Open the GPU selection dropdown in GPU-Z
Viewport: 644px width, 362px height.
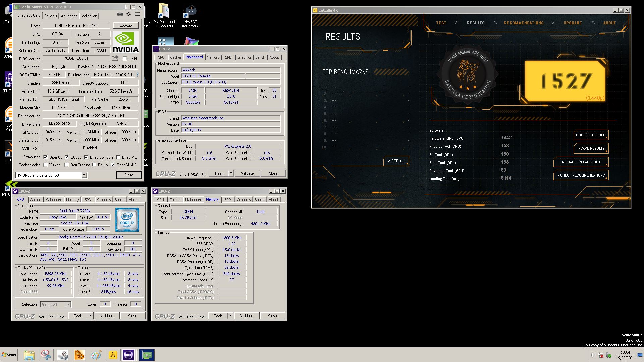click(84, 175)
